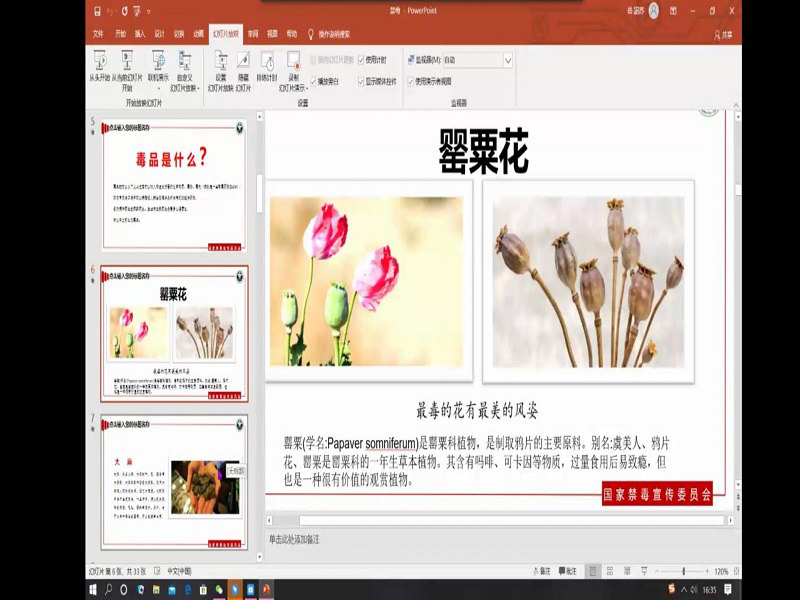Click the zoom slider in status bar
800x600 pixels.
point(683,571)
